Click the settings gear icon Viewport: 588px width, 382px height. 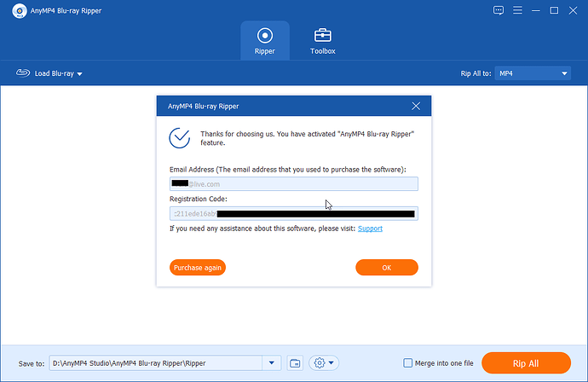(319, 363)
